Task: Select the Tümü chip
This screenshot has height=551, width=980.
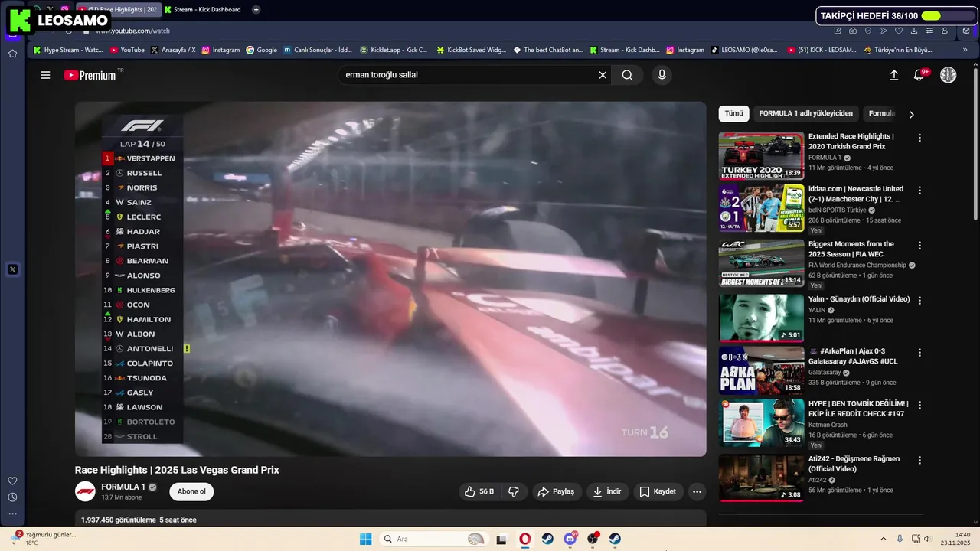Action: 733,113
